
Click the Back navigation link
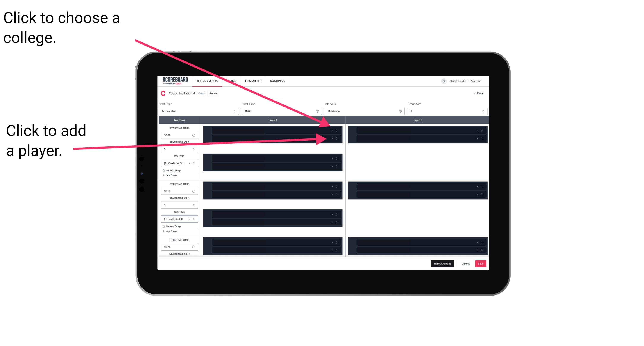pyautogui.click(x=479, y=93)
